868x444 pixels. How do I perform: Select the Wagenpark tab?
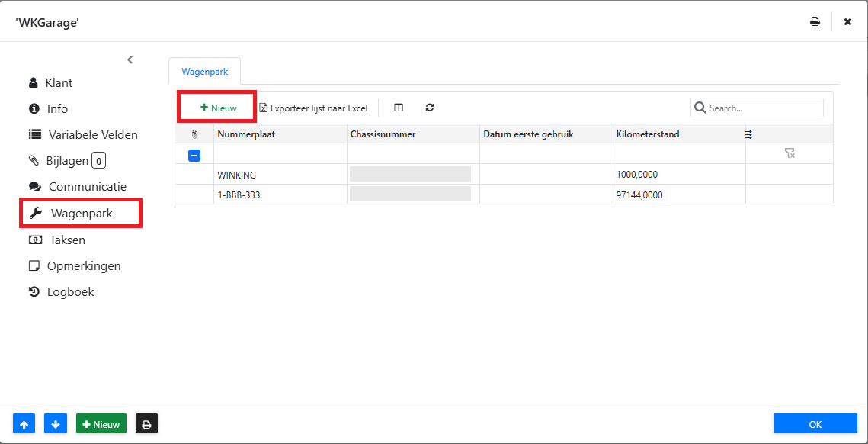tap(204, 72)
